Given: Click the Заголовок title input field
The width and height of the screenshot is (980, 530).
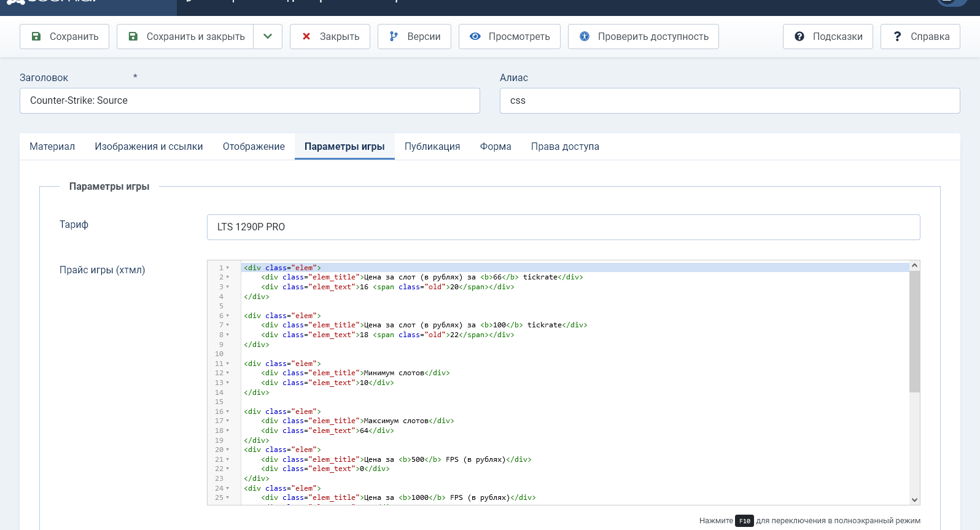Looking at the screenshot, I should pos(249,101).
